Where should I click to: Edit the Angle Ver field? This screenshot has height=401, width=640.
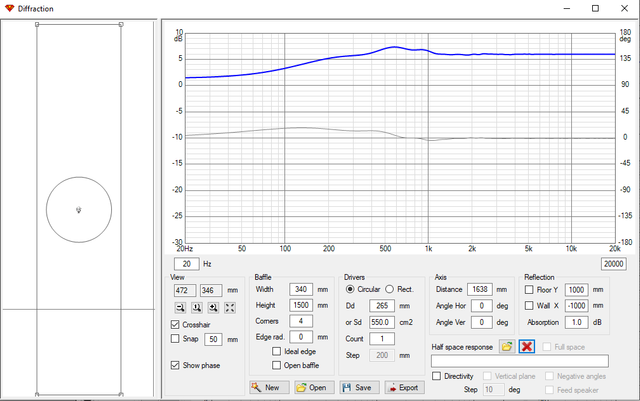click(x=482, y=322)
